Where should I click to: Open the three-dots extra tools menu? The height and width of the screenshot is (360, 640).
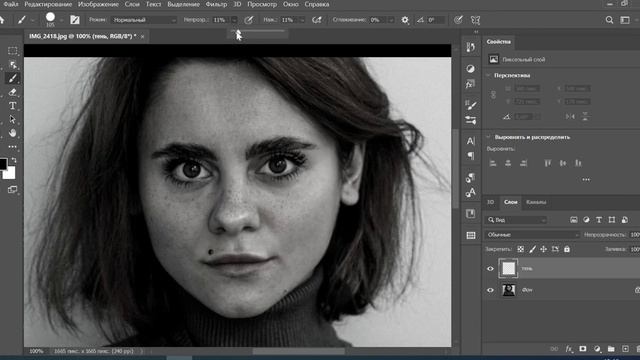click(13, 147)
